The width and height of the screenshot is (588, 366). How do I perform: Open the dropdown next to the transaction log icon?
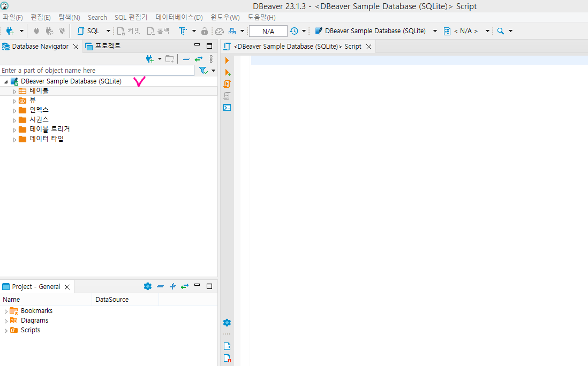point(304,31)
